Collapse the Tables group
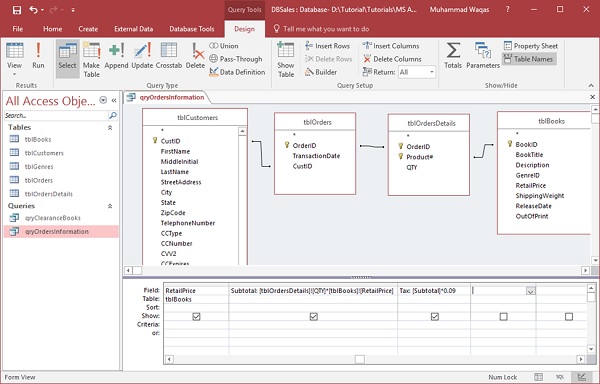 [110, 128]
